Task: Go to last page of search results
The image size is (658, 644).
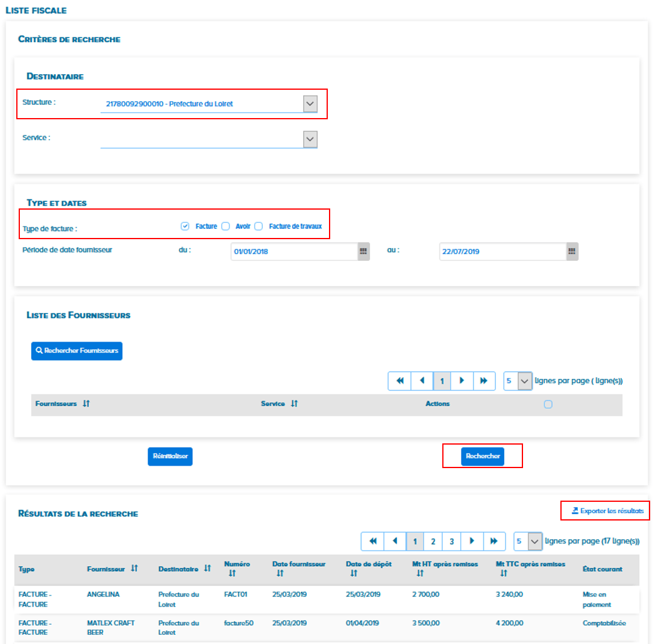Action: click(493, 542)
